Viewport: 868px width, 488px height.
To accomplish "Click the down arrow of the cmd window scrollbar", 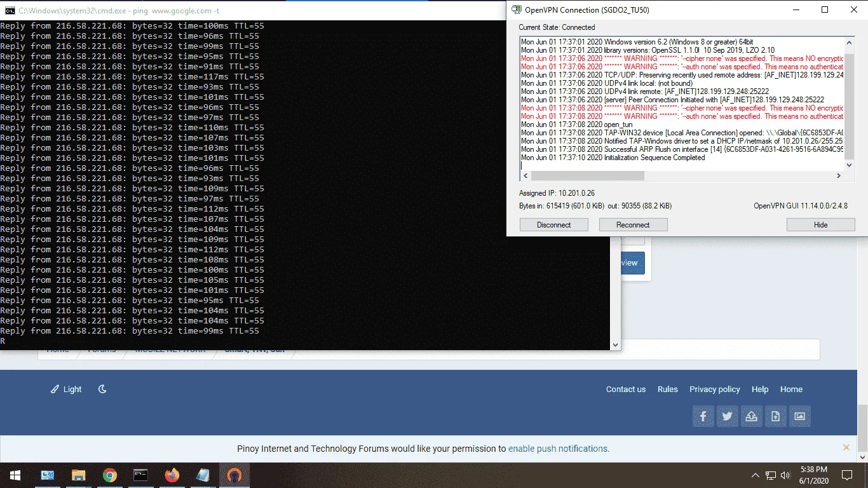I will [x=615, y=344].
